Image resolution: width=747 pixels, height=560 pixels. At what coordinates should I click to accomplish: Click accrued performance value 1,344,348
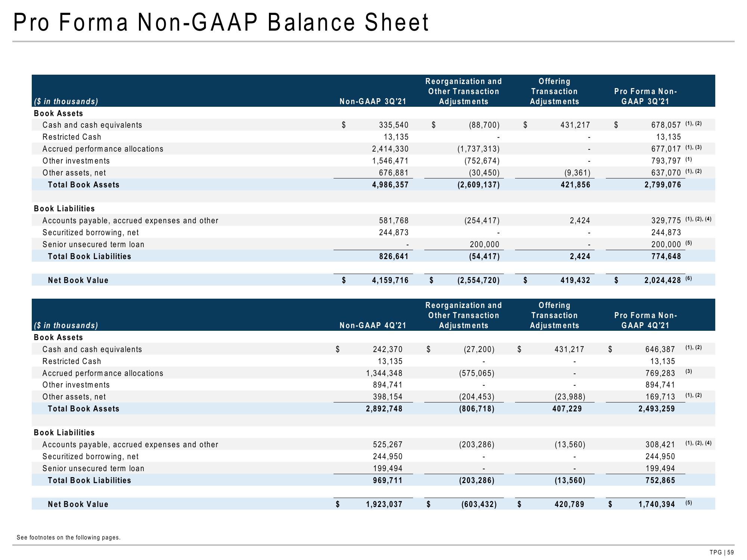coord(384,373)
